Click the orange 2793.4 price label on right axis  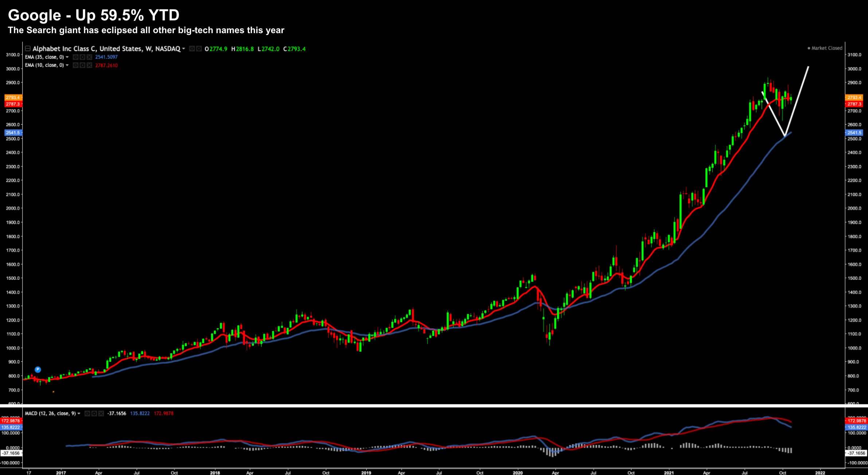click(854, 98)
